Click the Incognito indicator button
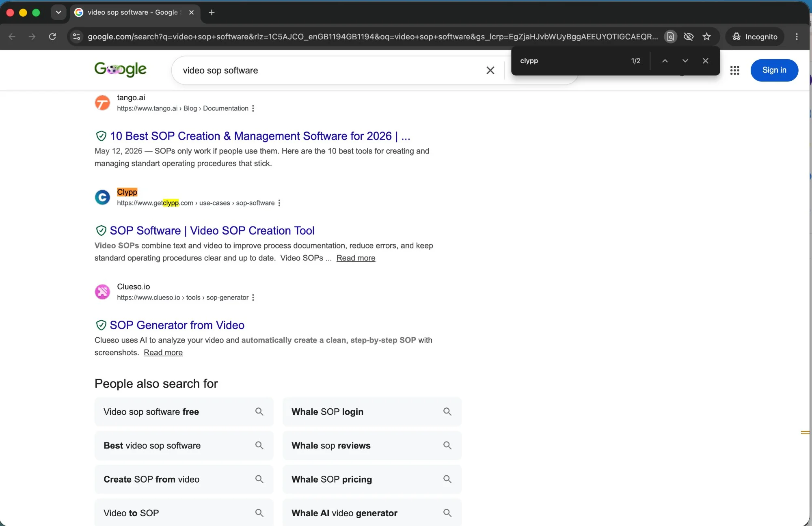Screen dimensions: 812x526 pyautogui.click(x=755, y=37)
